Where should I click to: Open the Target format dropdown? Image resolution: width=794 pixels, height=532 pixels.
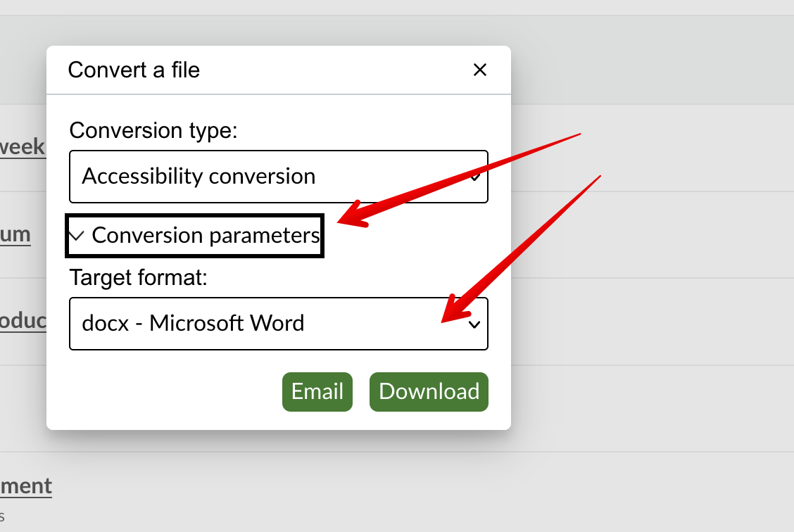278,324
